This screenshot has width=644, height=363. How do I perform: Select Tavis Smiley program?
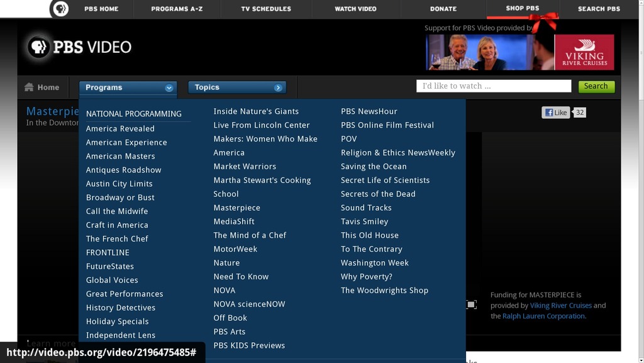[x=364, y=221]
